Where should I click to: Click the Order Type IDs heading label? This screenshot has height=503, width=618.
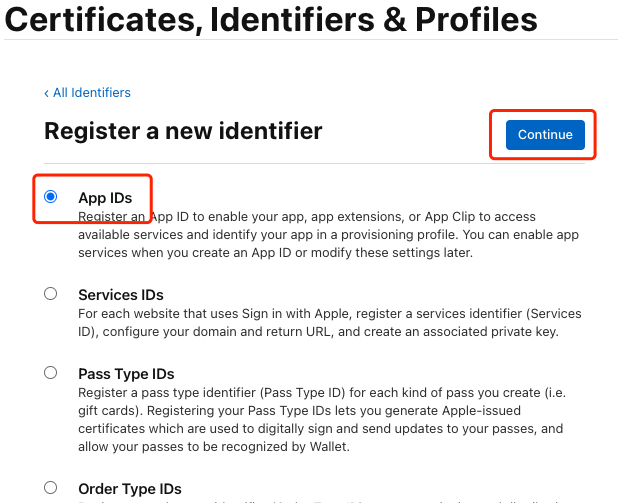(x=130, y=489)
